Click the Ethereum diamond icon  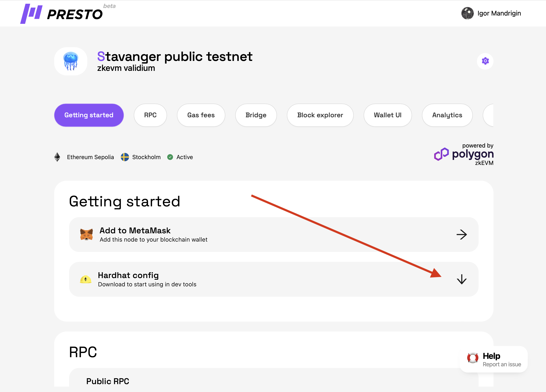[57, 157]
